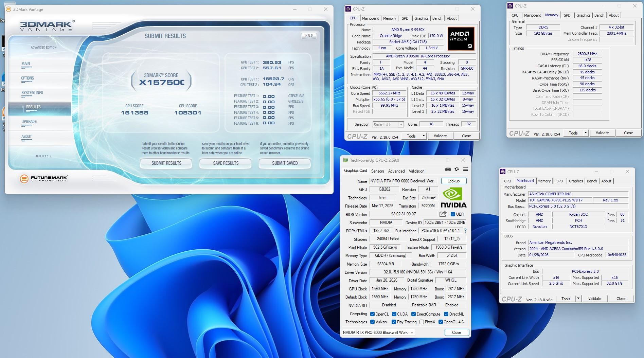The image size is (644, 358).
Task: Expand the Socket #1 selection dropdown
Action: coord(401,125)
